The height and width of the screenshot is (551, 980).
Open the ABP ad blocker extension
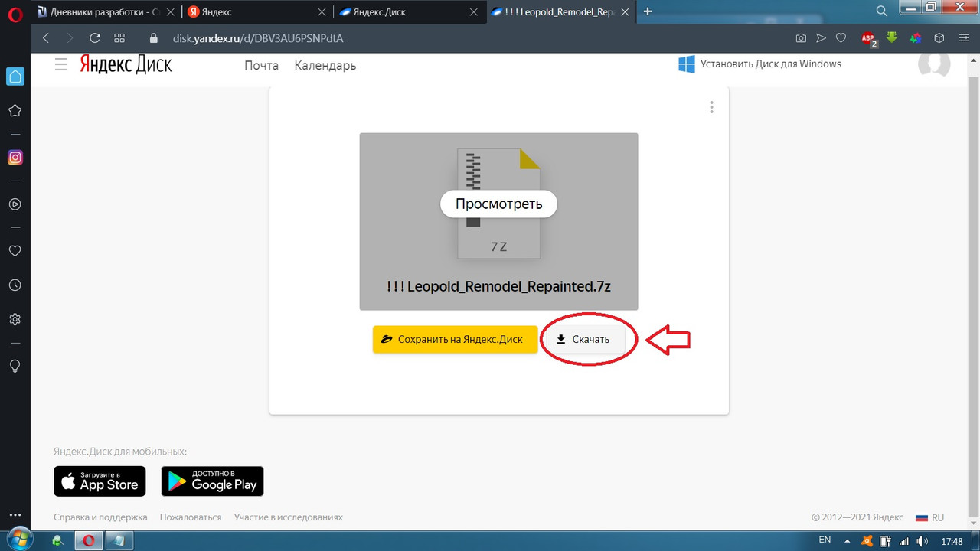[869, 38]
